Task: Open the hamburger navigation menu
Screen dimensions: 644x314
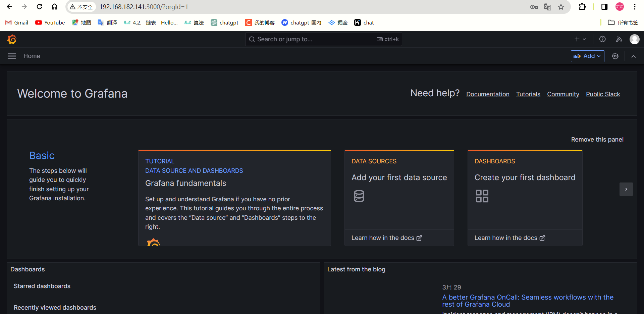Action: [x=12, y=56]
